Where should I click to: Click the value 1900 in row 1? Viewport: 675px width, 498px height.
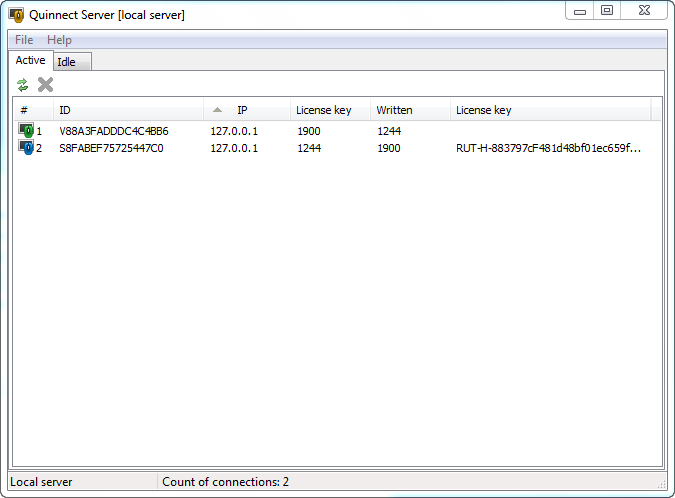click(309, 131)
